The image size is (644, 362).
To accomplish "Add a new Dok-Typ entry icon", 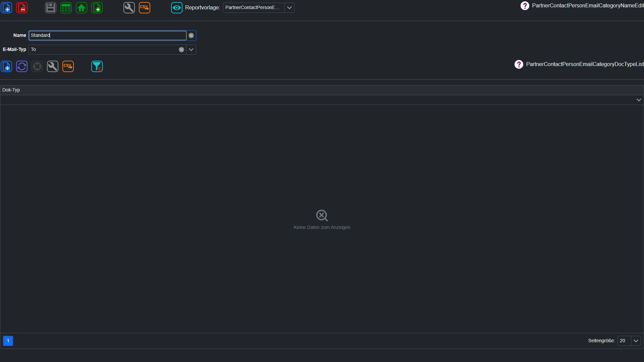I will coord(6,66).
